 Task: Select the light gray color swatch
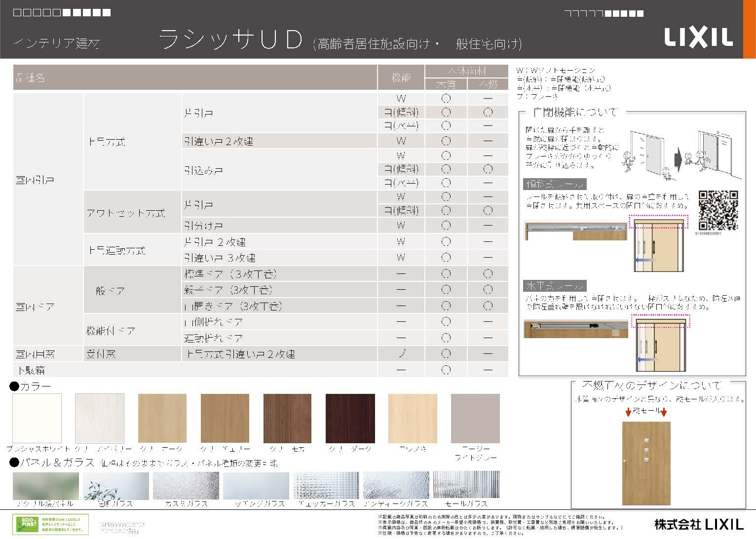click(475, 418)
